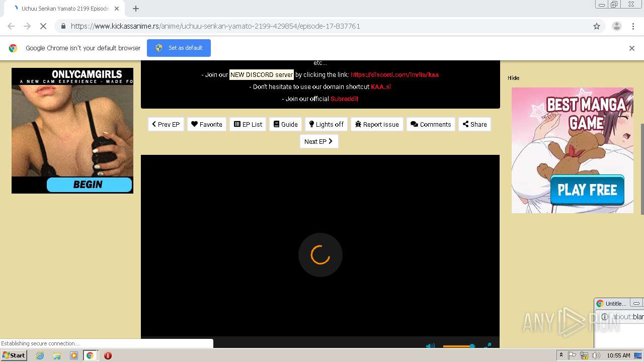644x362 pixels.
Task: Launch Internet Explorer from taskbar
Action: click(x=40, y=355)
